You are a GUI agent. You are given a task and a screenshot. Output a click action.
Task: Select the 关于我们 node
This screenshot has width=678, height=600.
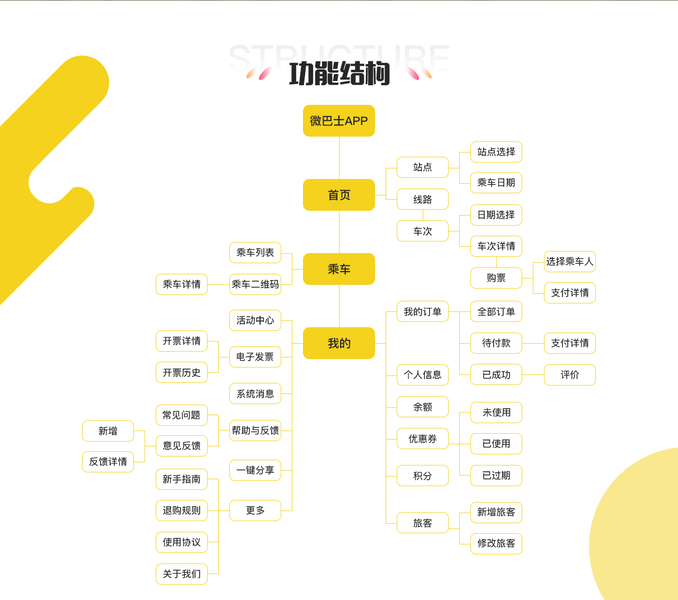pyautogui.click(x=181, y=574)
